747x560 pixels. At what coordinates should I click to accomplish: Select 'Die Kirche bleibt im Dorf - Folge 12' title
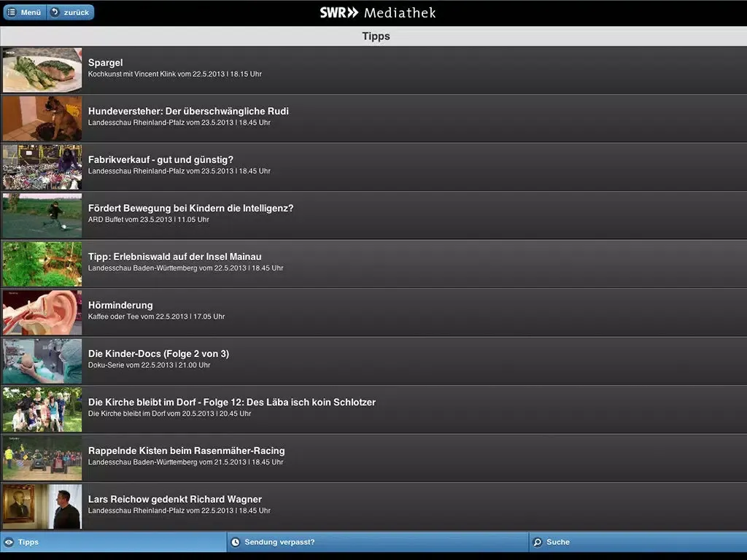tap(232, 402)
